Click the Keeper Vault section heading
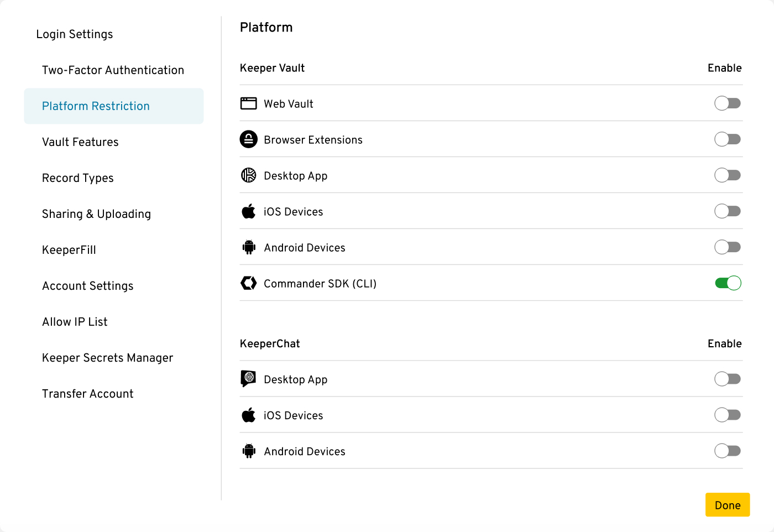774x532 pixels. click(x=272, y=68)
